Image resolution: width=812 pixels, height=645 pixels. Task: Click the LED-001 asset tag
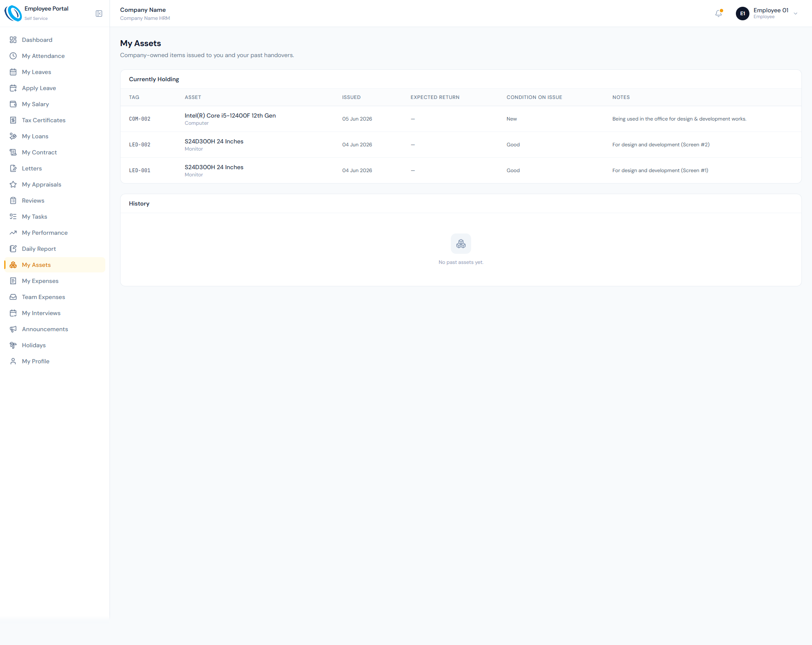click(140, 170)
